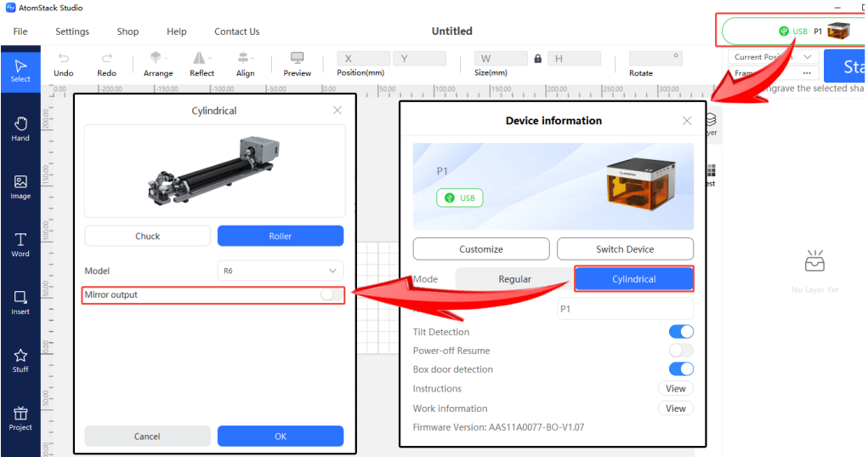Click the roller rotary preview image
The height and width of the screenshot is (457, 868).
[215, 170]
